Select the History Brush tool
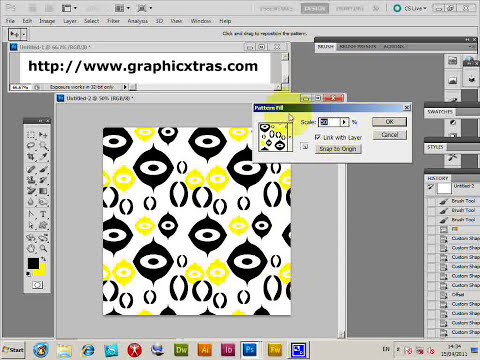 [43, 180]
